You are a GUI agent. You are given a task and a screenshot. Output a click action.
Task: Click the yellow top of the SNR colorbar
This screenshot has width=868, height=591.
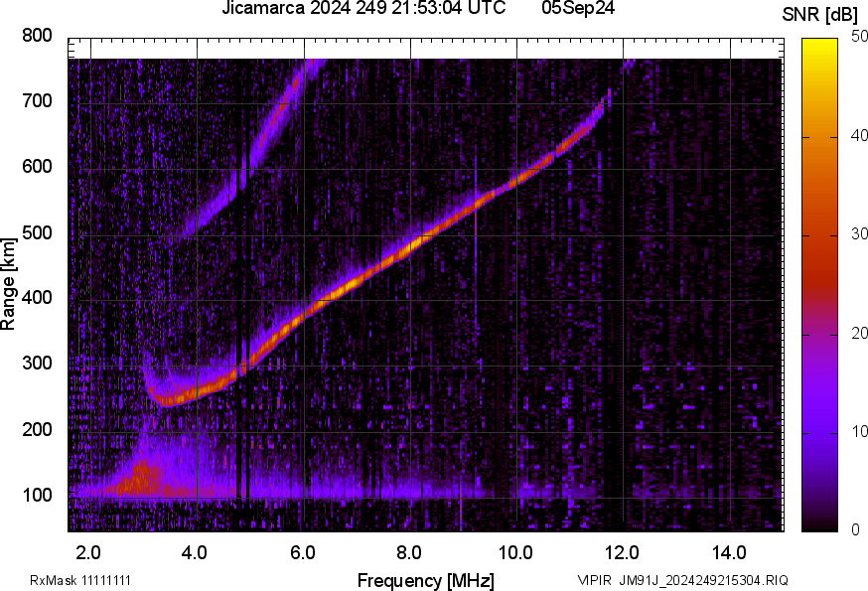819,44
